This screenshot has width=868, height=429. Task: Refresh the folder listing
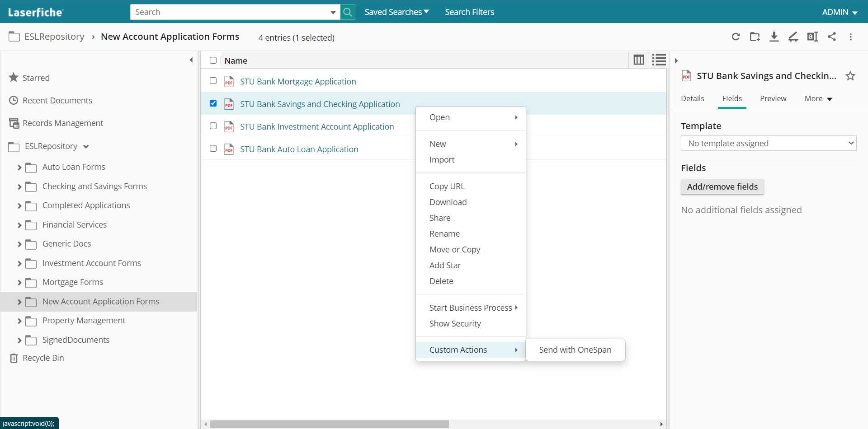click(x=736, y=37)
